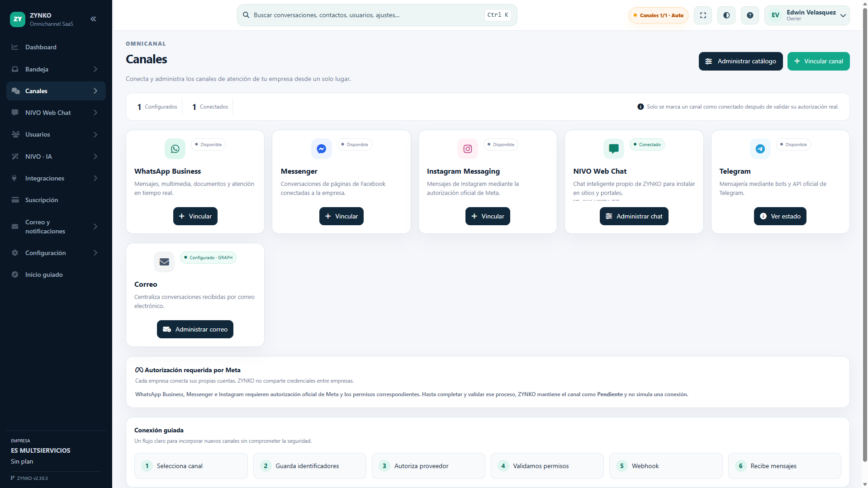Click the Inicio guiado compass icon
The image size is (868, 488).
coord(15,275)
